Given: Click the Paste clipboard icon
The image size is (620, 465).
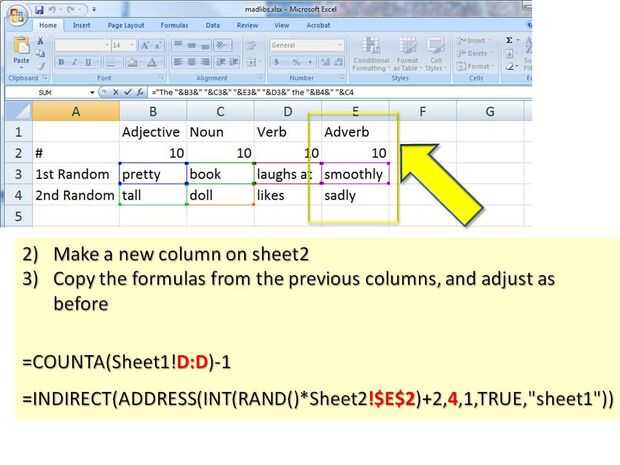Looking at the screenshot, I should point(21,46).
